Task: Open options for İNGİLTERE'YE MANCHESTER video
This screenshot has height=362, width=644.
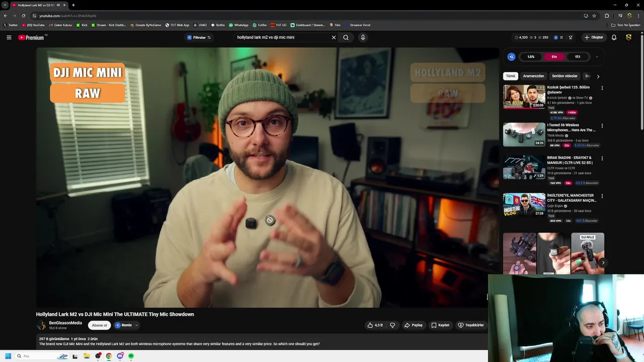Action: click(x=602, y=196)
